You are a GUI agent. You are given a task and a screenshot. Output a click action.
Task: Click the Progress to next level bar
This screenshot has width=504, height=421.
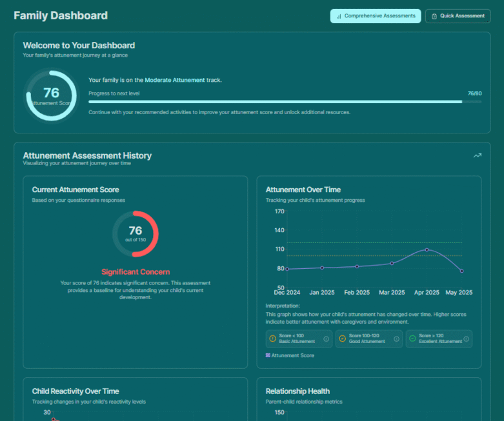point(285,102)
